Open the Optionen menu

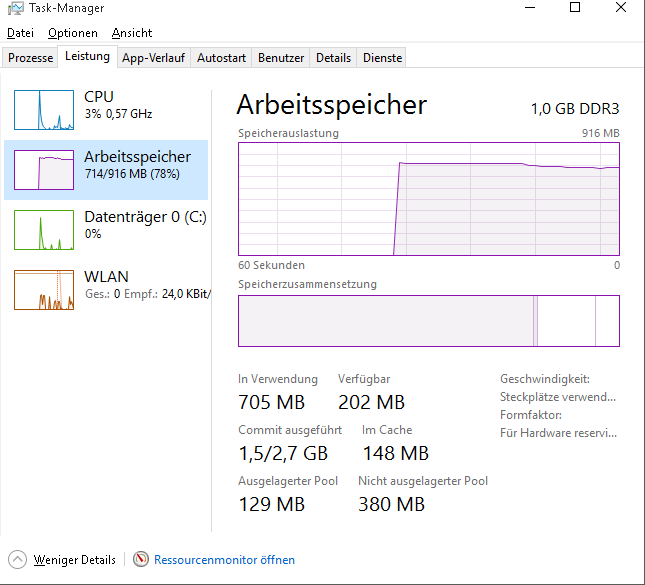(73, 33)
